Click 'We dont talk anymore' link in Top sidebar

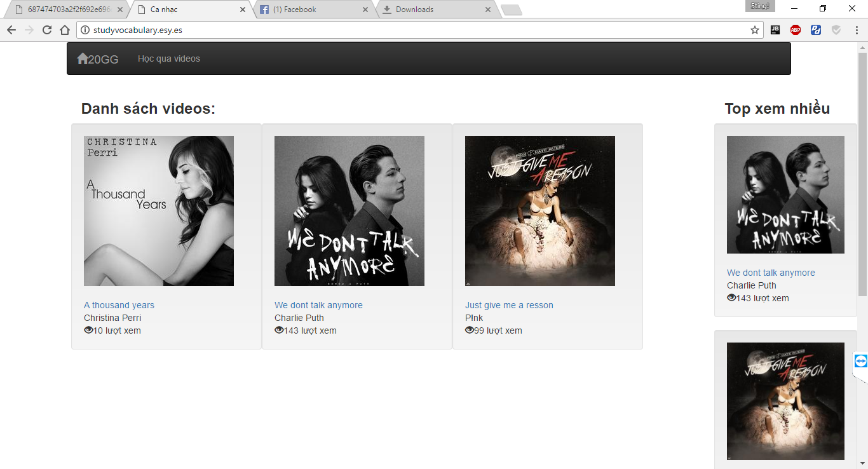pyautogui.click(x=771, y=273)
